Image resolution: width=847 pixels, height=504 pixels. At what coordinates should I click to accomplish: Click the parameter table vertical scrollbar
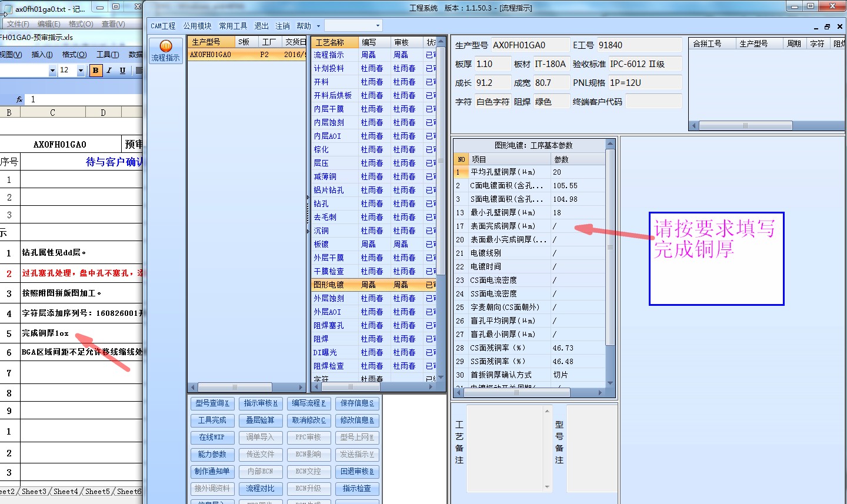pos(610,263)
